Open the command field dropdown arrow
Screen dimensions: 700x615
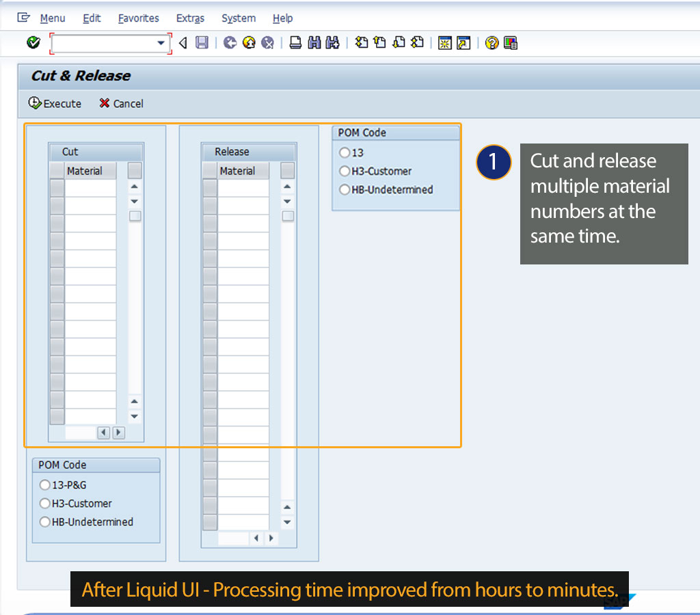(x=161, y=43)
